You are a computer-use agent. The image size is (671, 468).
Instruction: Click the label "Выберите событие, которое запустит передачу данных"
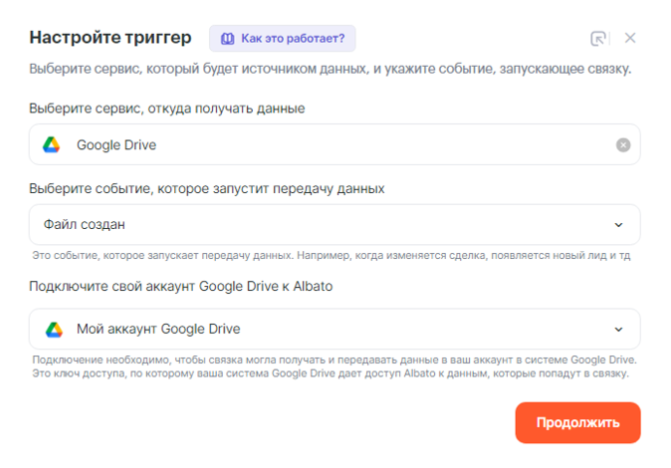pyautogui.click(x=207, y=188)
